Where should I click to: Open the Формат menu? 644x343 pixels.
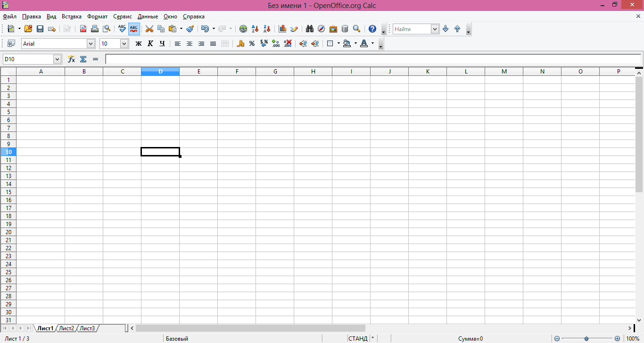click(x=98, y=16)
